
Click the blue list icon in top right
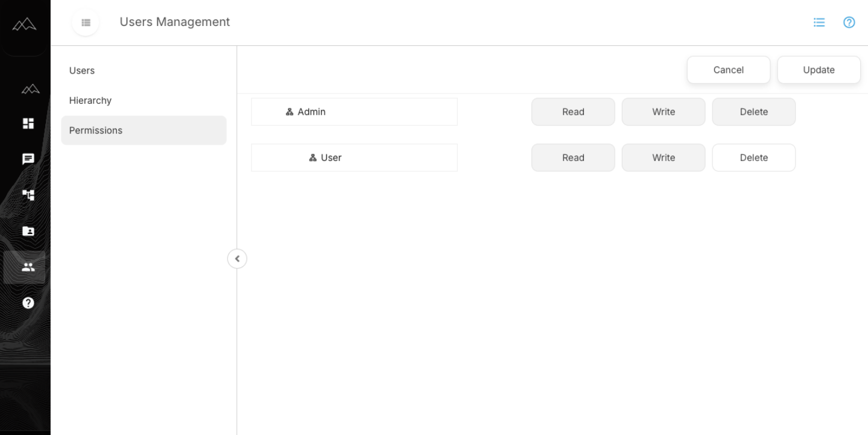[819, 22]
